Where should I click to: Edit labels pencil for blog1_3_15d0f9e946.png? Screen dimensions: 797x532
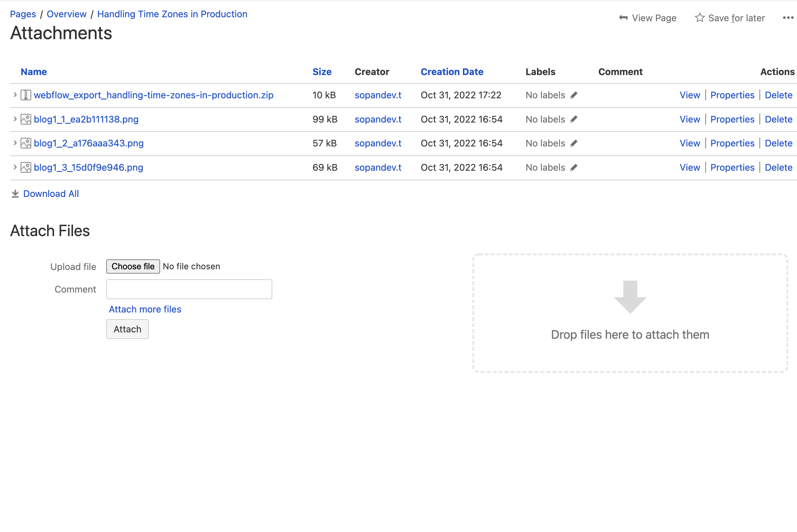[x=574, y=168]
